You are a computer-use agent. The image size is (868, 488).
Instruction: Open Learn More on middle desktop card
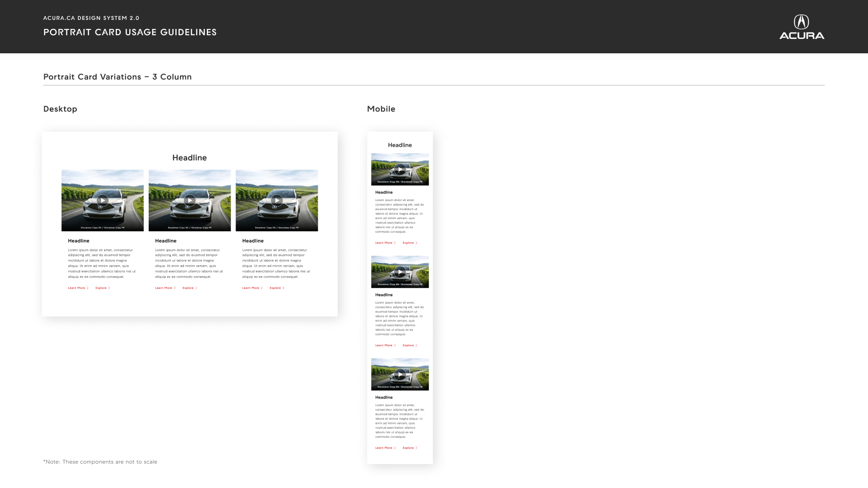coord(165,288)
